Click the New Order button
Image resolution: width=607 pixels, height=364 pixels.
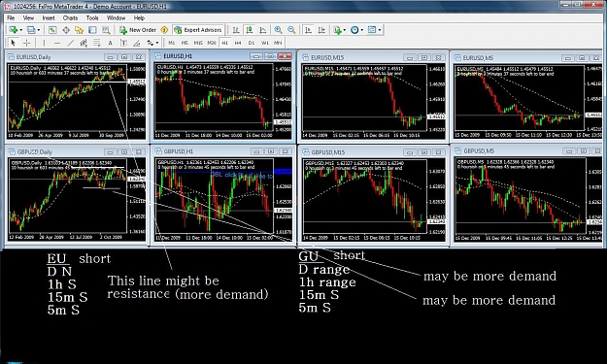point(138,30)
